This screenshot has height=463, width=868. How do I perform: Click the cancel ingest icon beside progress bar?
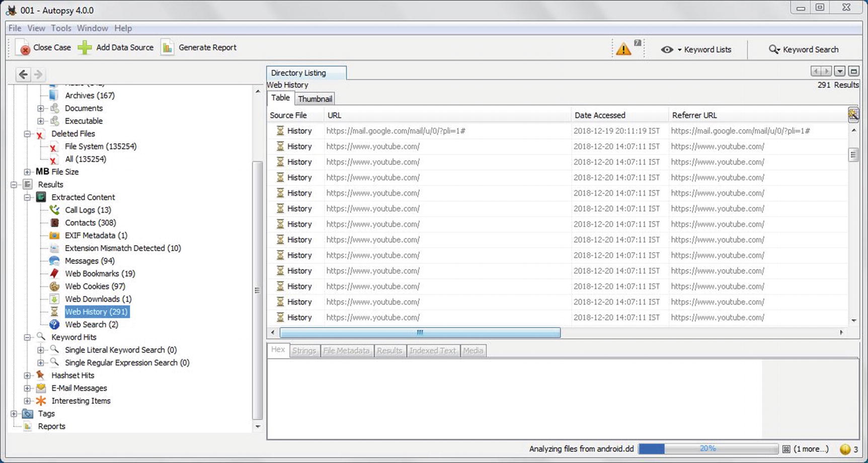coord(786,449)
